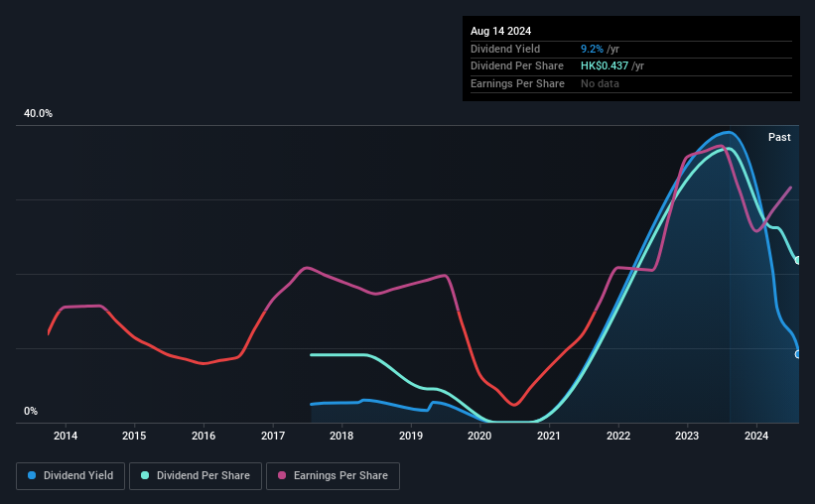Click the pink Earnings Per Share legend dot

point(282,475)
